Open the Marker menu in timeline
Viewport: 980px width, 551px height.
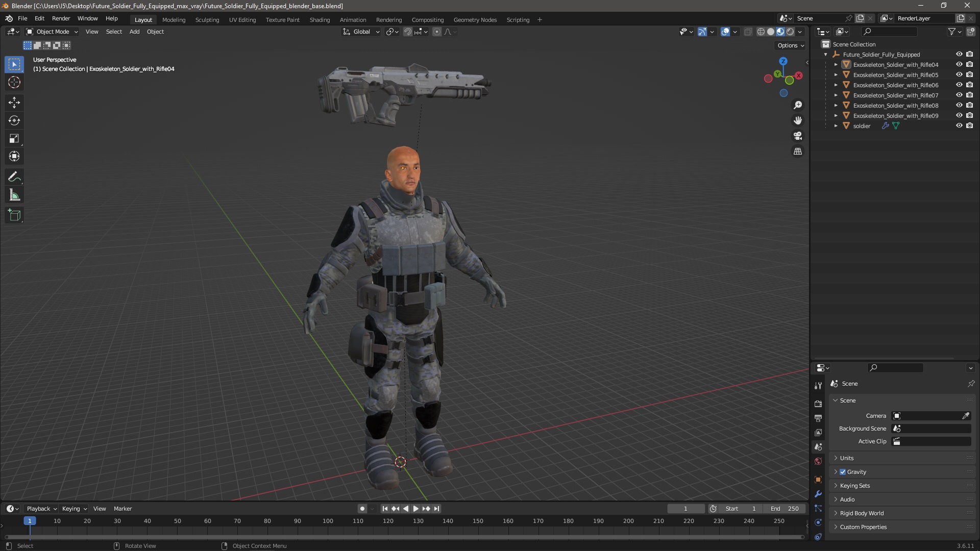click(122, 509)
